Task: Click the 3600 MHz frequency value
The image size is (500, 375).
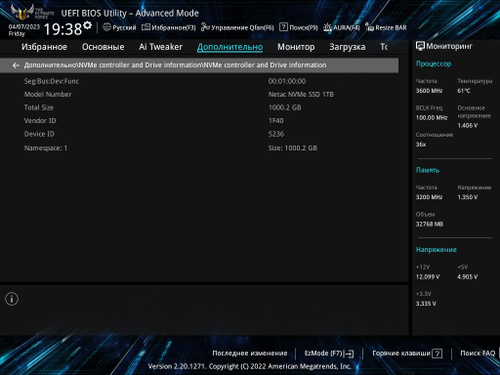Action: [429, 91]
